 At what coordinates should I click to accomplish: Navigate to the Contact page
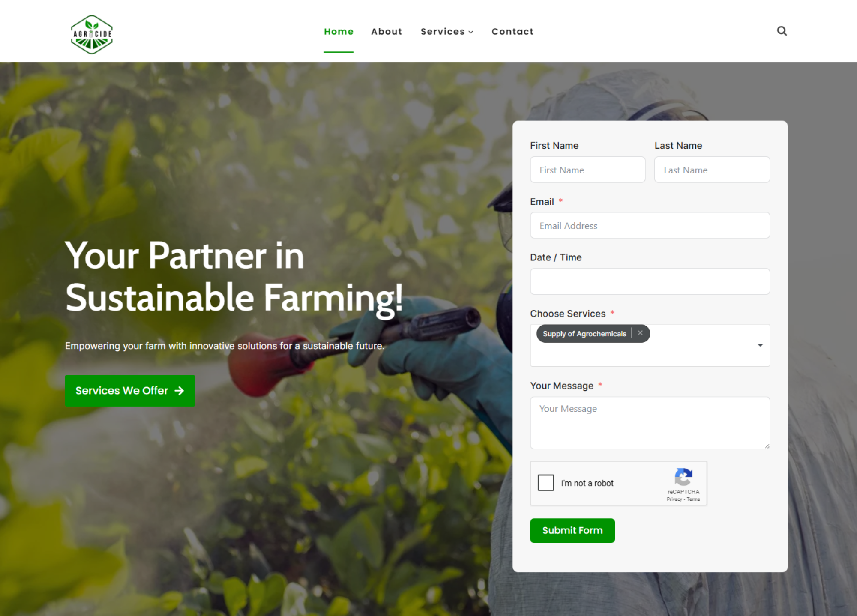click(x=512, y=31)
